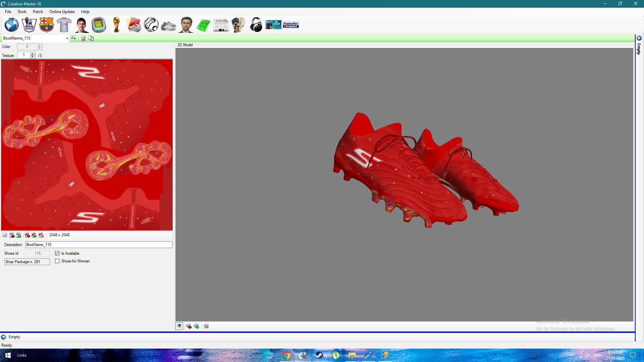Increase the Texture number stepper

pyautogui.click(x=33, y=54)
